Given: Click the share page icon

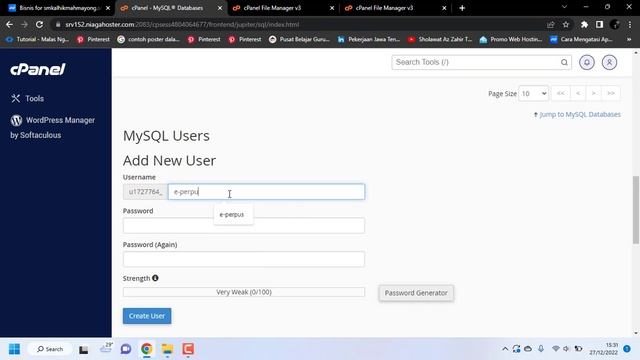Looking at the screenshot, I should (x=551, y=24).
